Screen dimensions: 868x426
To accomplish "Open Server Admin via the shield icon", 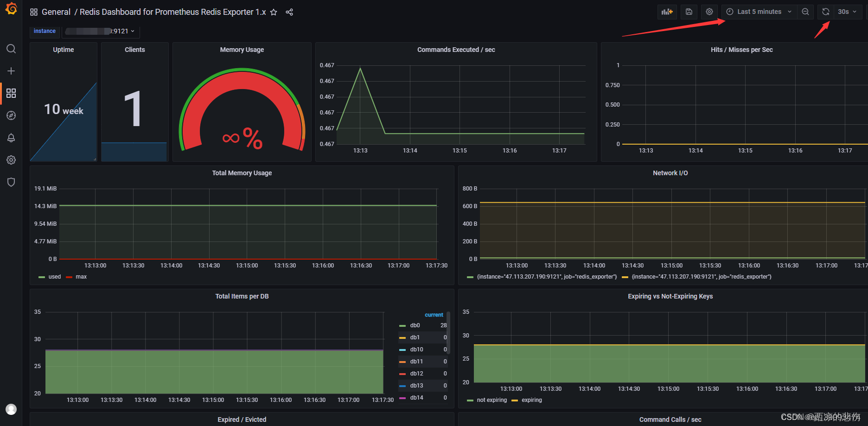I will pyautogui.click(x=11, y=182).
